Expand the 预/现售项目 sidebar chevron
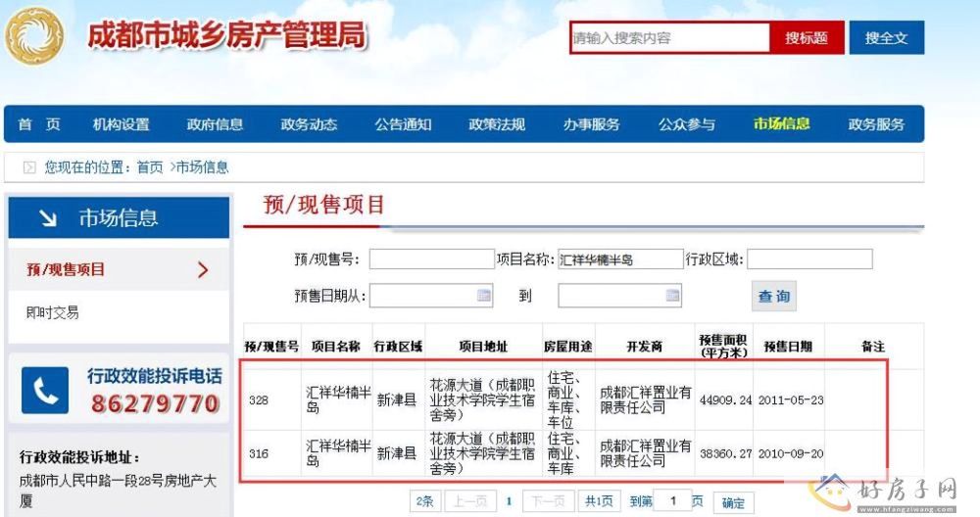This screenshot has height=517, width=980. [x=203, y=270]
